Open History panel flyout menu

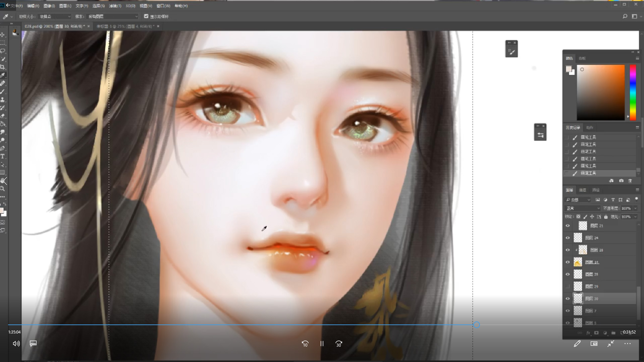tap(637, 128)
